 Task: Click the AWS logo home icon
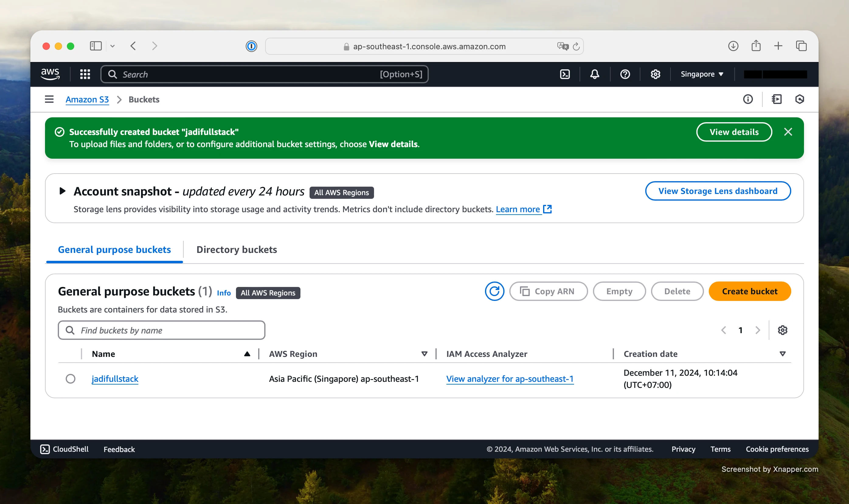[50, 74]
